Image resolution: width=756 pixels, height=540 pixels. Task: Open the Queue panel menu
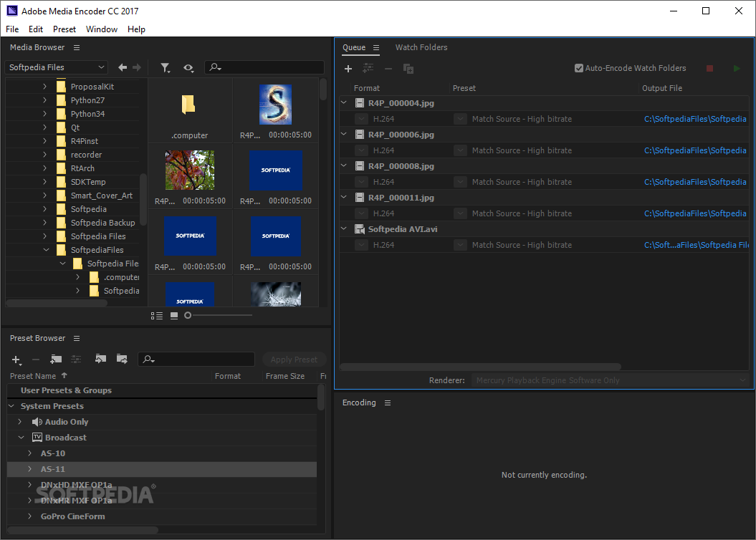(x=376, y=48)
